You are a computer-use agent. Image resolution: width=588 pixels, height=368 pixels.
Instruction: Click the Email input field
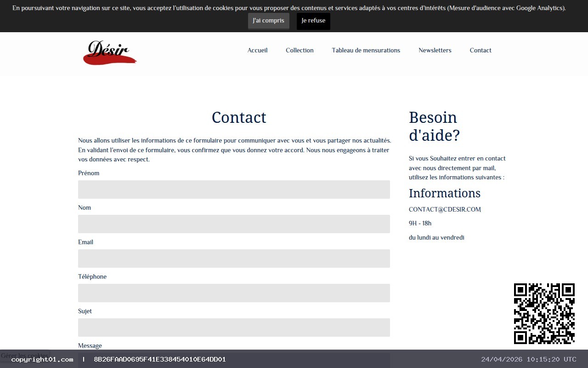point(234,258)
